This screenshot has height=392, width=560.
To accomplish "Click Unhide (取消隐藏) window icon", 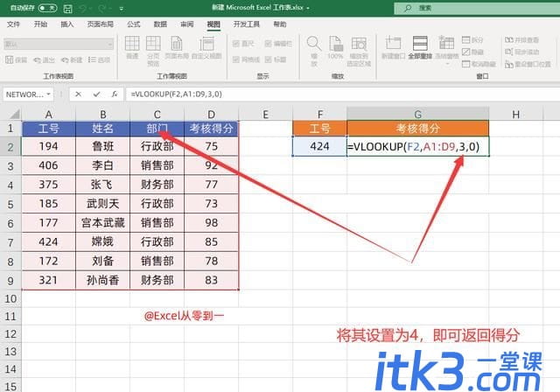I will 479,64.
